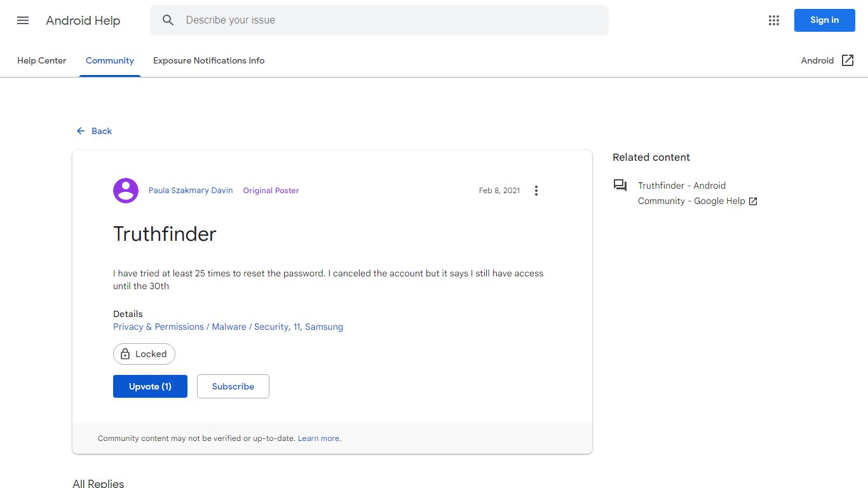Viewport: 868px width, 488px height.
Task: Open the Google apps grid
Action: point(773,20)
